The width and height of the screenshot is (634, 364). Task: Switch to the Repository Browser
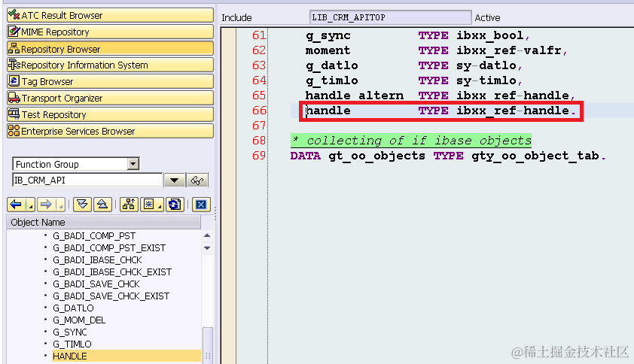110,49
